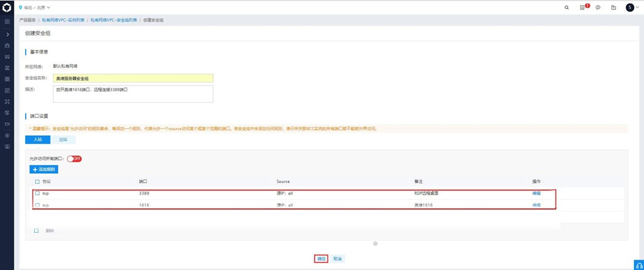The width and height of the screenshot is (644, 270).
Task: Check the box for port 3389 rule
Action: 37,193
